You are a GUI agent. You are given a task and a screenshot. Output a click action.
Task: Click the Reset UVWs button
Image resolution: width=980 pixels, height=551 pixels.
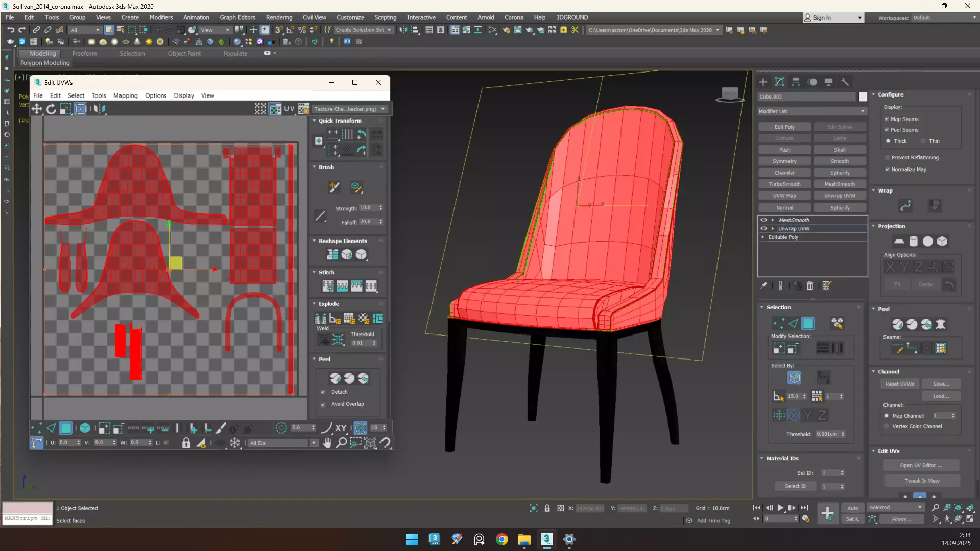[900, 384]
